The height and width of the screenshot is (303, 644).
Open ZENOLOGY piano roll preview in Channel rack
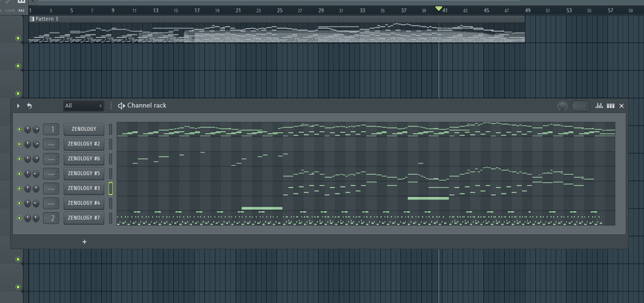coord(366,129)
